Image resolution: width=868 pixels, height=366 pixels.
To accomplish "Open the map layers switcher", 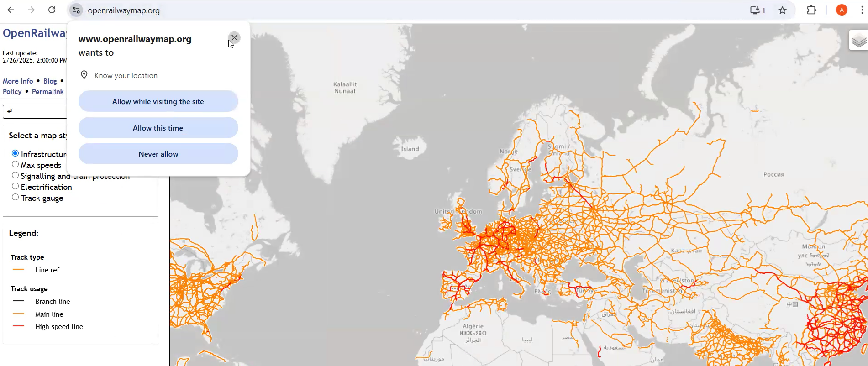I will [x=858, y=40].
